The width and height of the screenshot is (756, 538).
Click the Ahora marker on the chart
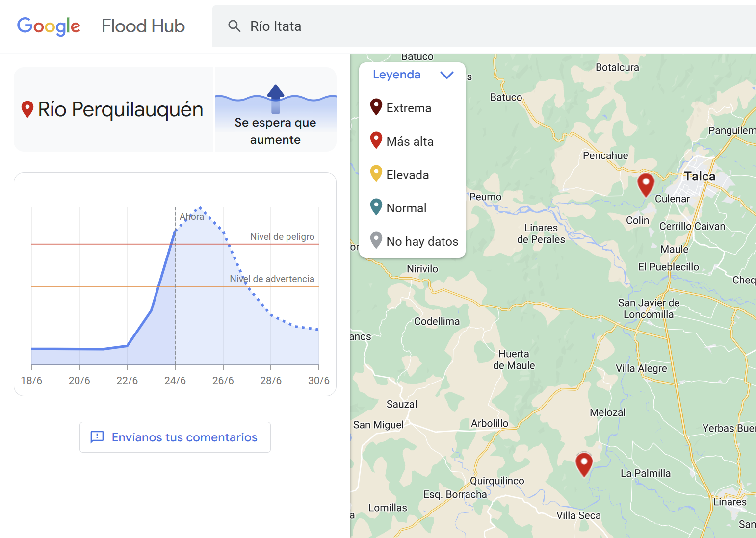(x=191, y=217)
